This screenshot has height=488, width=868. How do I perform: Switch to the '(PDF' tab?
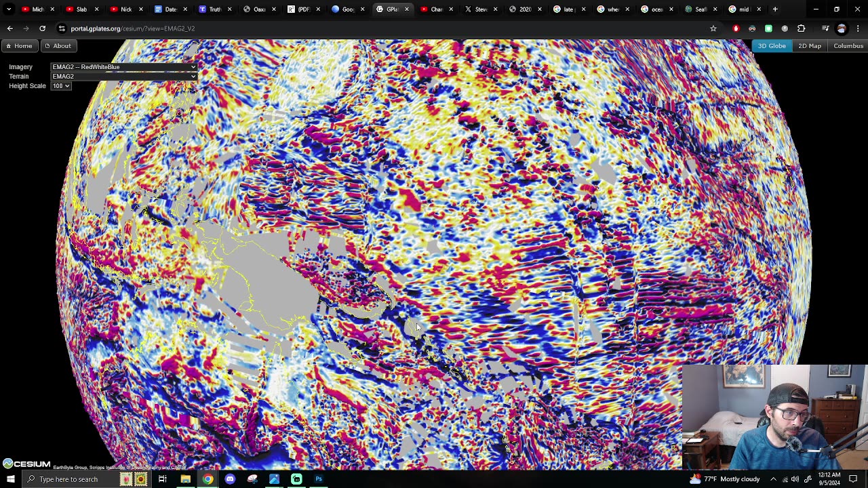point(302,9)
